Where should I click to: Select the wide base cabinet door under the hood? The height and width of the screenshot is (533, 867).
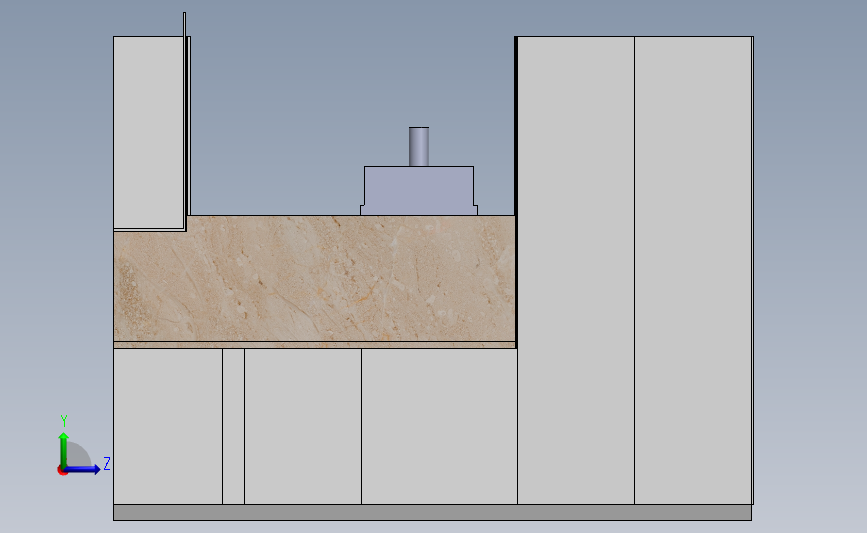click(439, 426)
